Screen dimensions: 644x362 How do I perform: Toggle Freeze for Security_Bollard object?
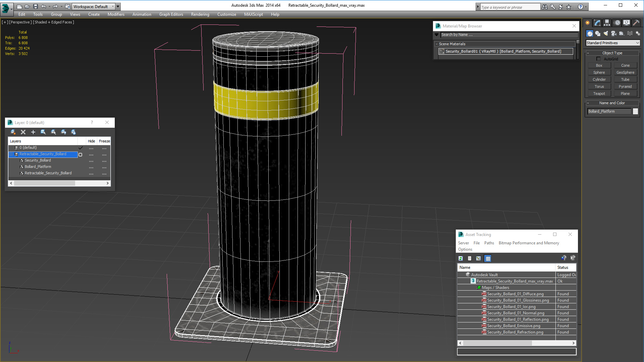pos(104,161)
